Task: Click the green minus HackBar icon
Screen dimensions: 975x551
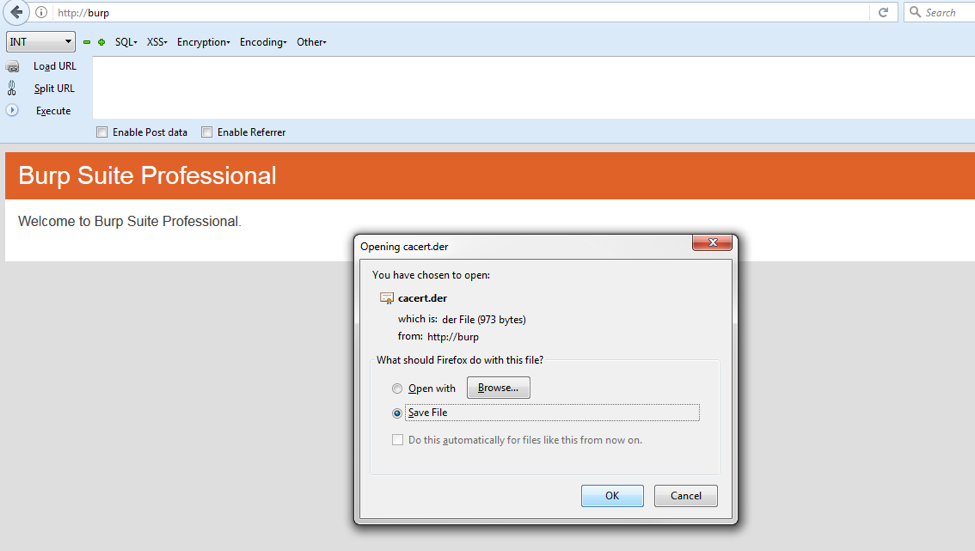Action: point(87,42)
